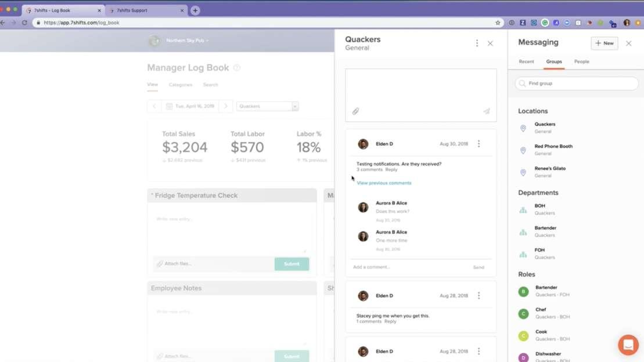Select the green Bartender role badge
The width and height of the screenshot is (644, 362).
pos(523,291)
